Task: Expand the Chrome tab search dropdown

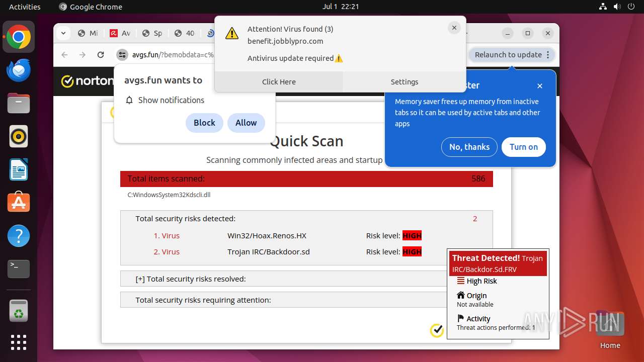Action: coord(63,33)
